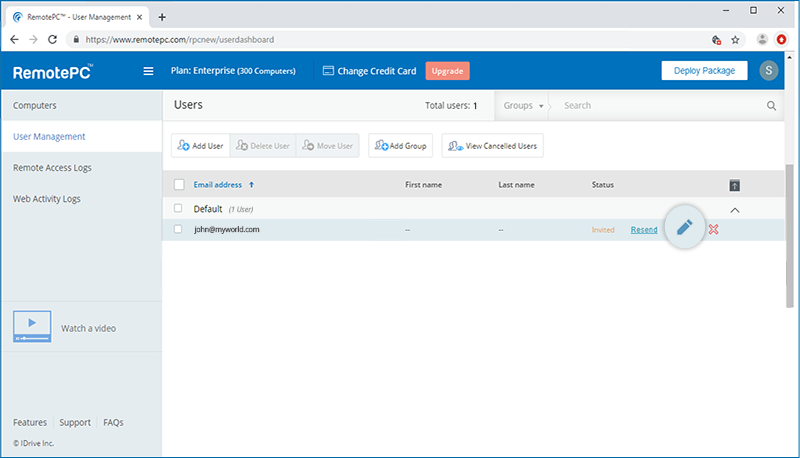Screen dimensions: 800x458
Task: Open the hamburger menu in the header
Action: pyautogui.click(x=148, y=71)
